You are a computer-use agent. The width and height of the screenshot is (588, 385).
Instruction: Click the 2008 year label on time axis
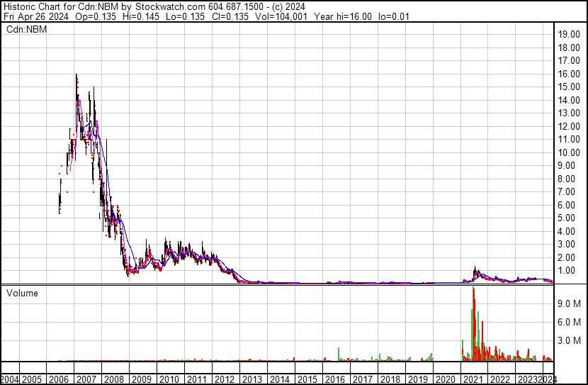click(x=114, y=379)
